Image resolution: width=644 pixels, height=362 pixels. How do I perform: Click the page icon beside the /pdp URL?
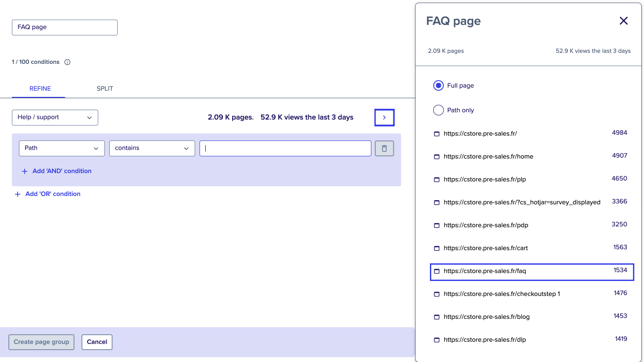[437, 225]
